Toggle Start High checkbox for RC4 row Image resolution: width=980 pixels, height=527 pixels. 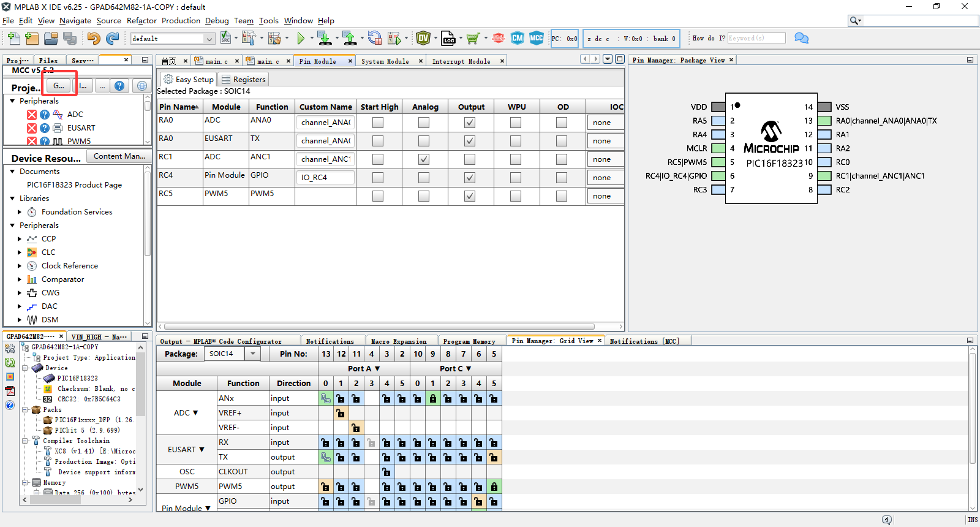(378, 178)
